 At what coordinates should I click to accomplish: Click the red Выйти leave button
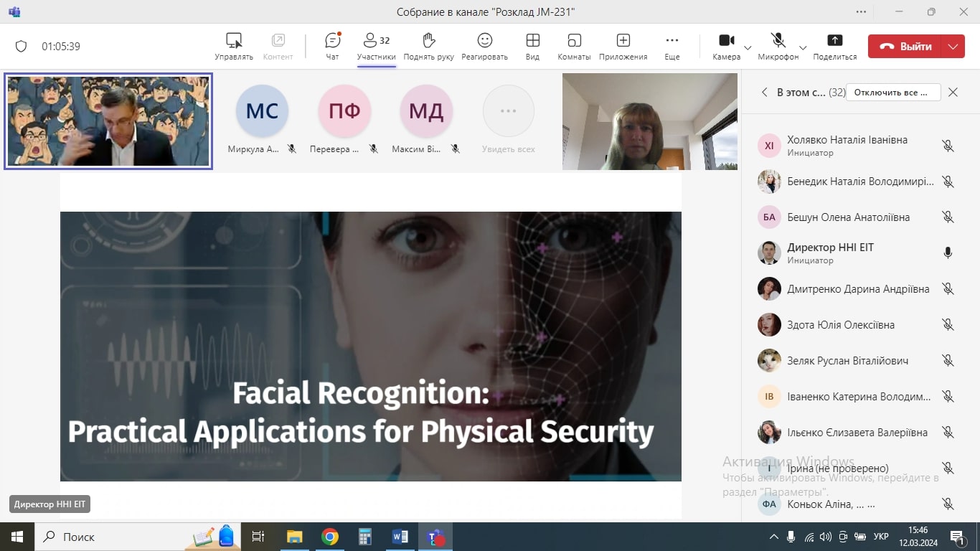pyautogui.click(x=906, y=47)
